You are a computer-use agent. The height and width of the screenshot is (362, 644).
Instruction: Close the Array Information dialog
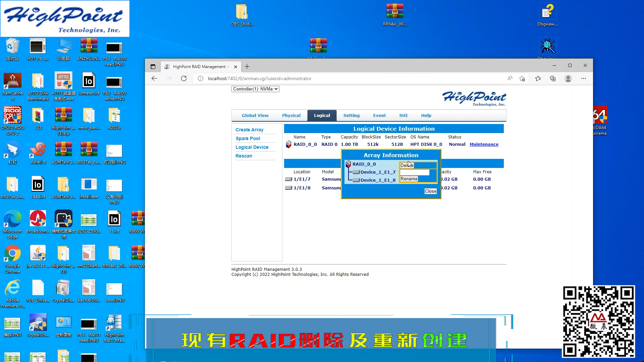click(430, 191)
